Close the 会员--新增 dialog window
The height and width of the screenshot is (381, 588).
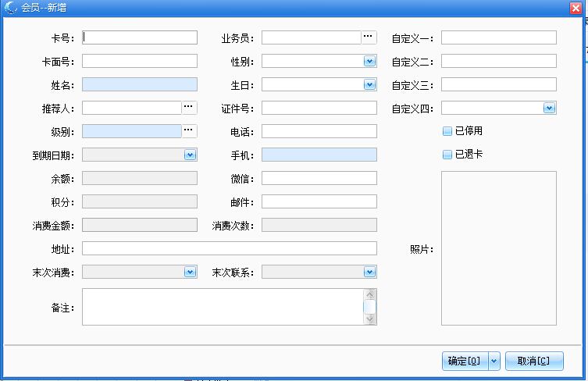coord(576,7)
